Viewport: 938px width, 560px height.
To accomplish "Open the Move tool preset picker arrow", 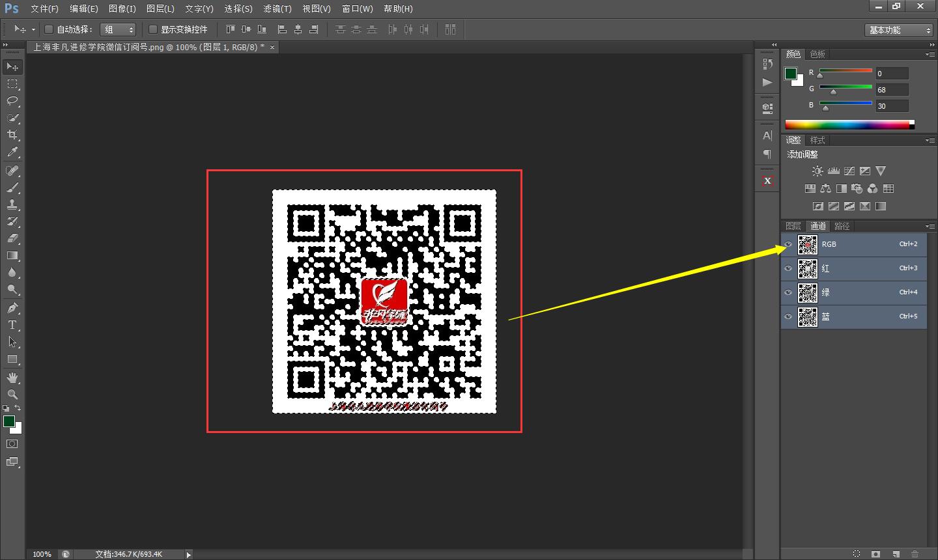I will (33, 29).
